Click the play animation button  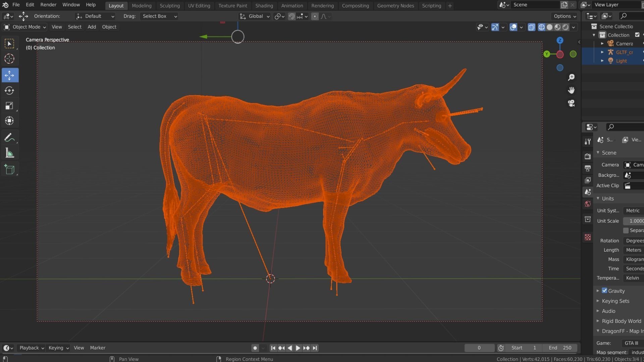coord(298,348)
